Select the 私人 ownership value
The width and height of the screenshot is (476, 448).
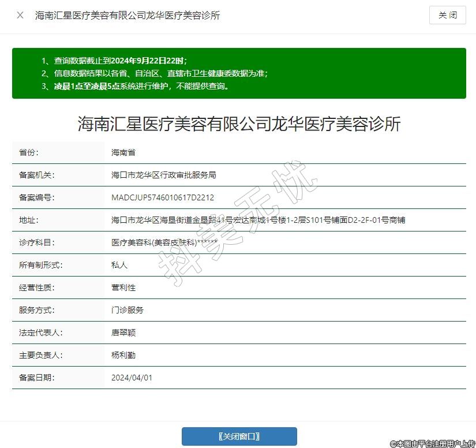[119, 265]
